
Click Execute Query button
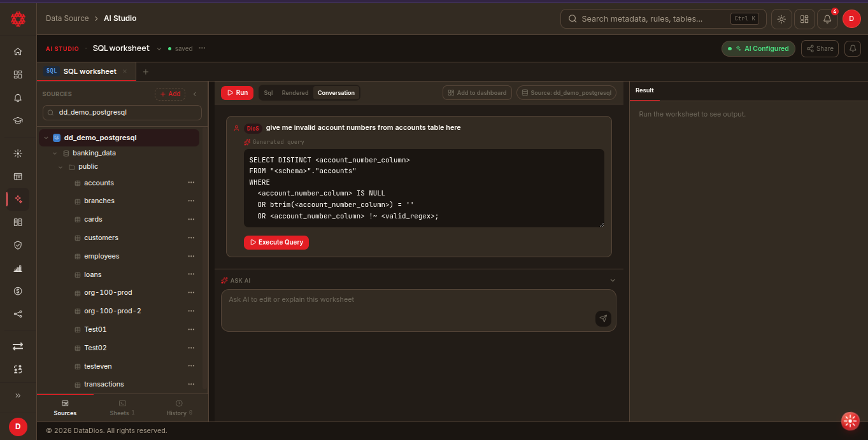(276, 243)
